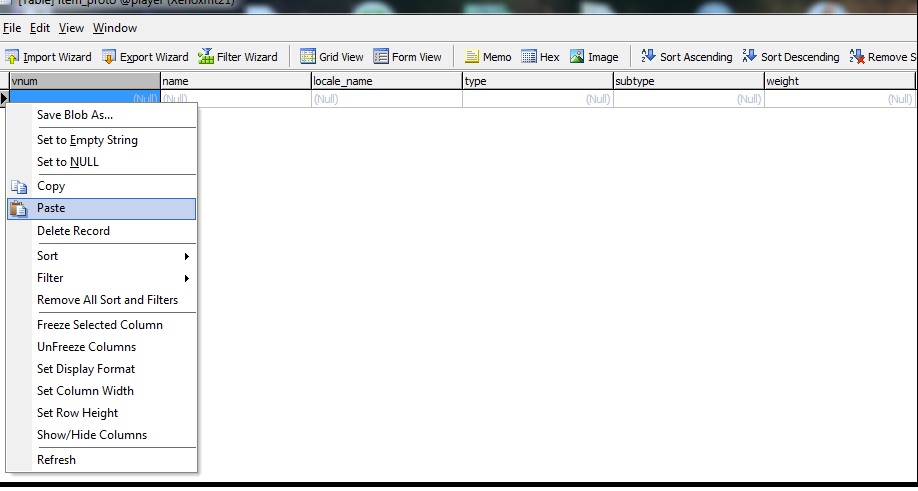Select the locale_name Null cell
Screen dimensions: 918x491
coord(387,99)
